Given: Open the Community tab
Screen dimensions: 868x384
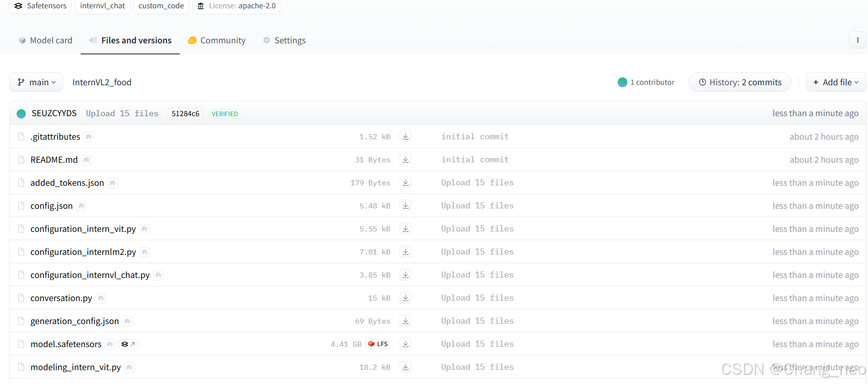Looking at the screenshot, I should (x=217, y=40).
